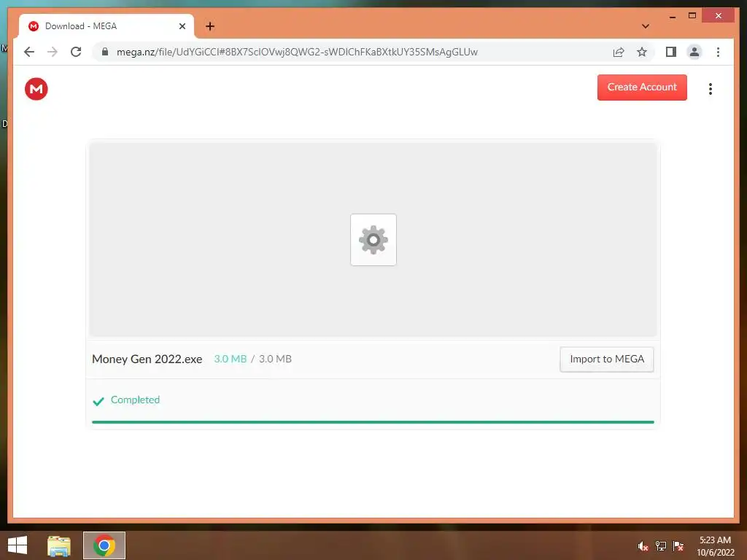The width and height of the screenshot is (747, 560).
Task: Click the browser forward arrow
Action: pyautogui.click(x=53, y=52)
